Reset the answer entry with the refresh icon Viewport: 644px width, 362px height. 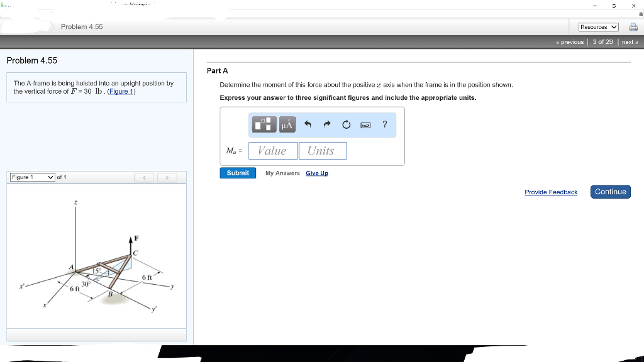346,124
